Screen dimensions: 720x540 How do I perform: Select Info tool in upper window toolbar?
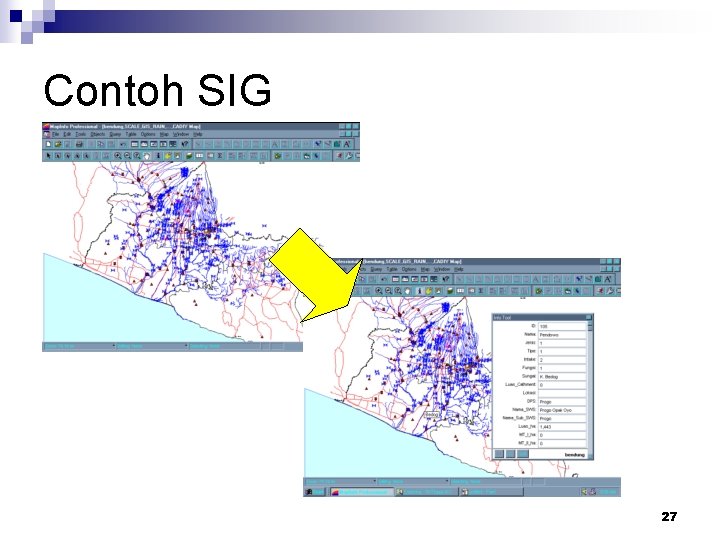(158, 156)
